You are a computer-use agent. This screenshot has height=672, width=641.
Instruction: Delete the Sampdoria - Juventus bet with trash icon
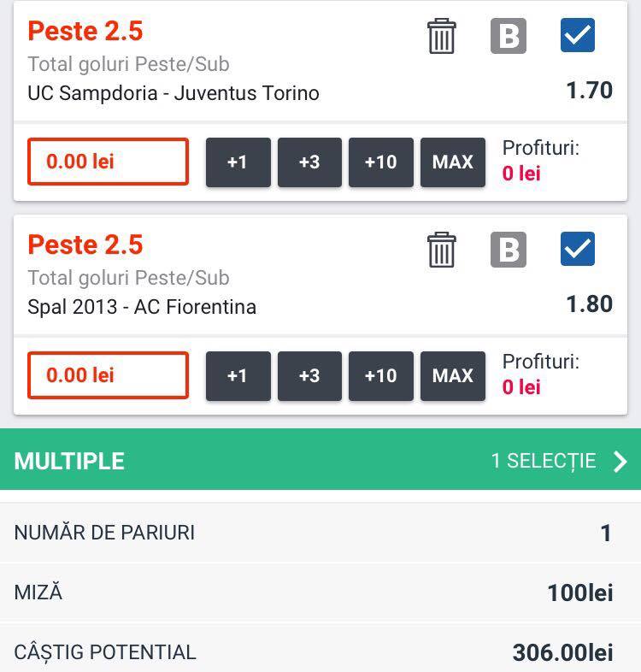(x=441, y=36)
